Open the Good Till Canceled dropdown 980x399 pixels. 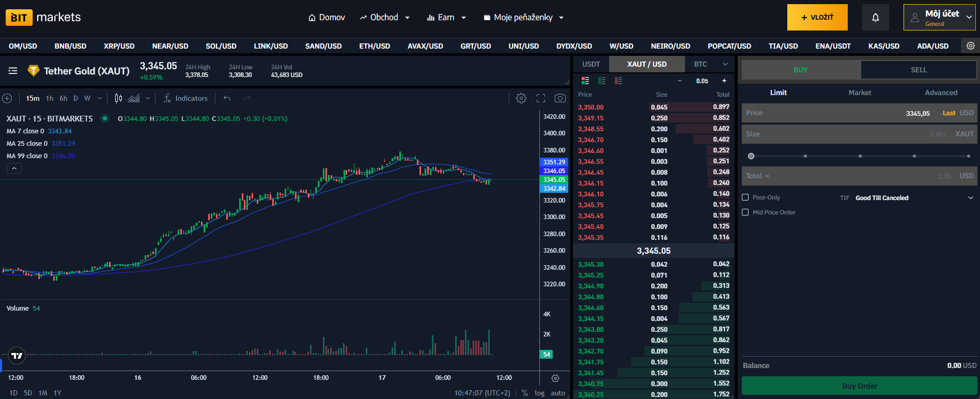point(914,198)
